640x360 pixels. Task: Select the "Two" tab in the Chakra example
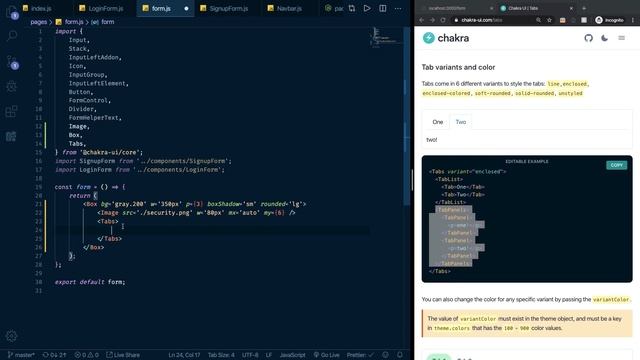click(461, 122)
